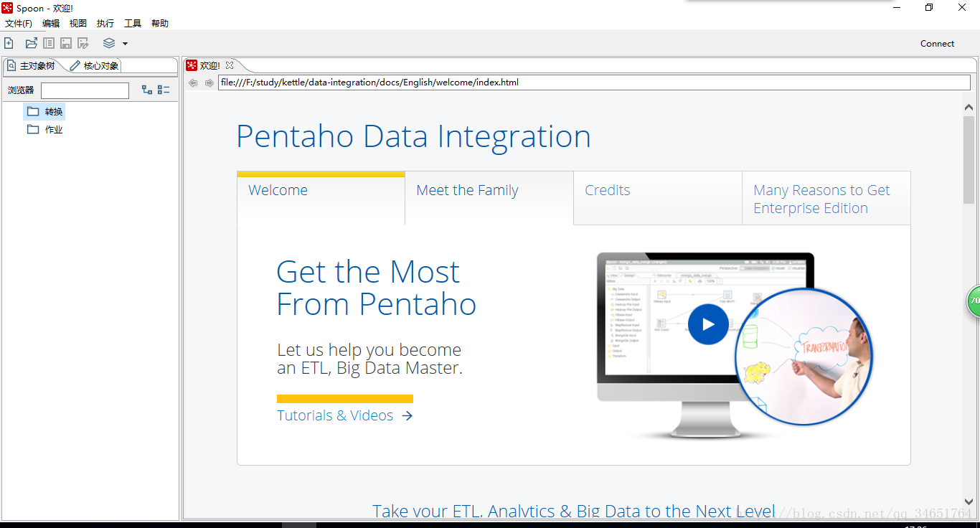Click the scroll up arrow
The height and width of the screenshot is (528, 980).
pyautogui.click(x=969, y=108)
